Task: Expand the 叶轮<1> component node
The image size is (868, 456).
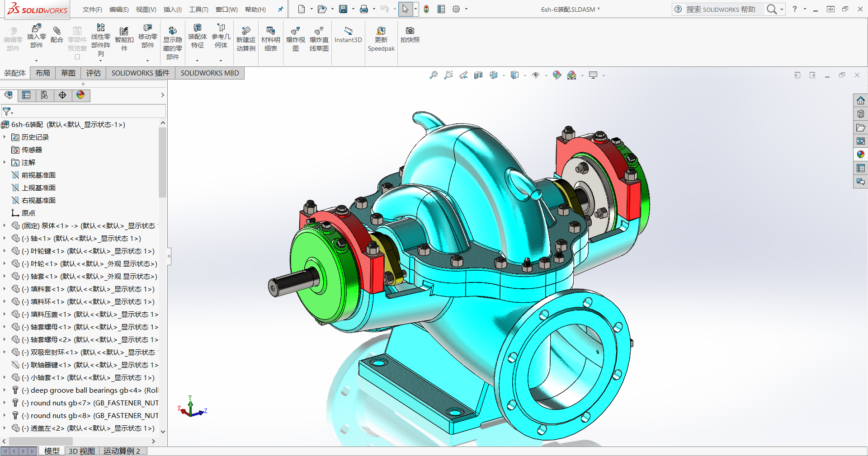Action: [5, 263]
